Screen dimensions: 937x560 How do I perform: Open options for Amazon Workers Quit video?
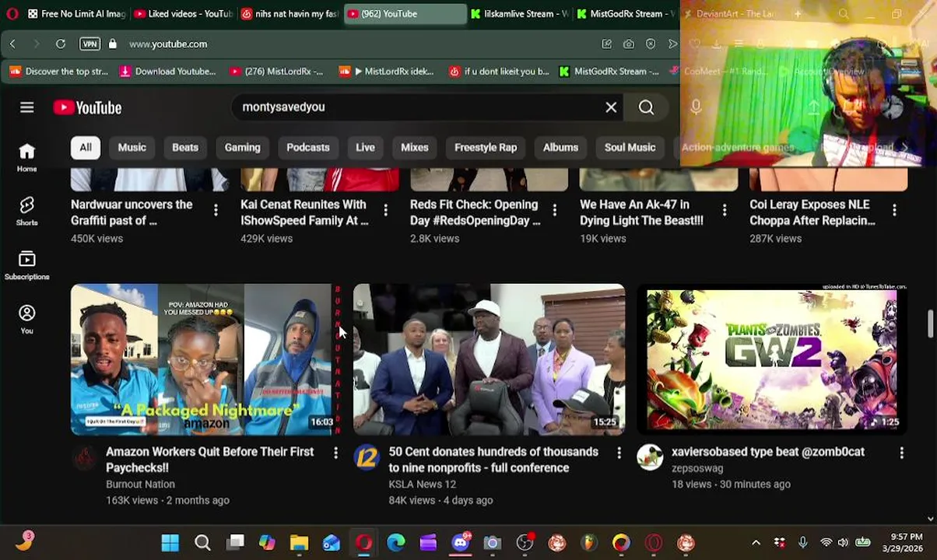336,452
